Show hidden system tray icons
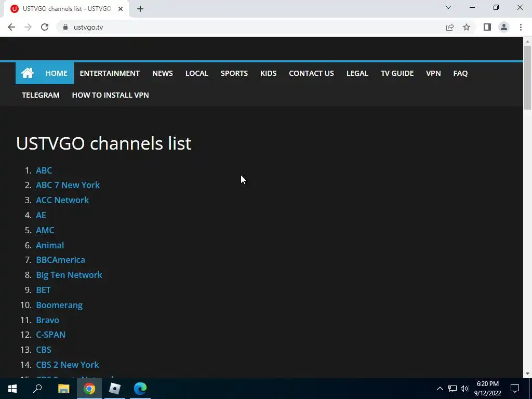Screen dimensions: 532x399 point(440,389)
